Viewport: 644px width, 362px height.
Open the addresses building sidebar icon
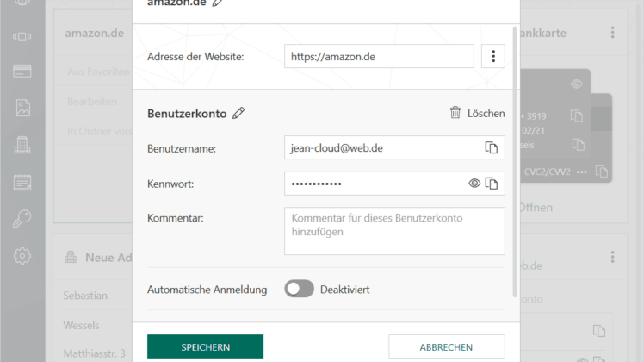[22, 145]
